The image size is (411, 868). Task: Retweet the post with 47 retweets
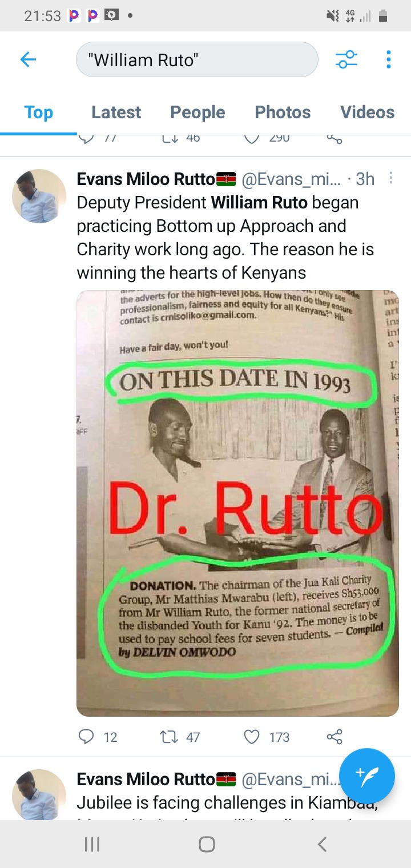point(170,737)
